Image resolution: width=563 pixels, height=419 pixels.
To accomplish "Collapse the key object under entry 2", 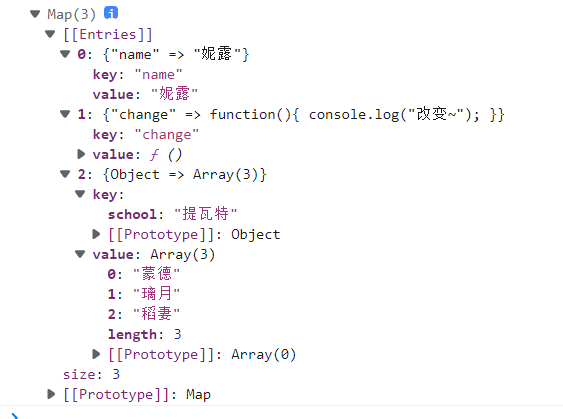I will point(80,194).
